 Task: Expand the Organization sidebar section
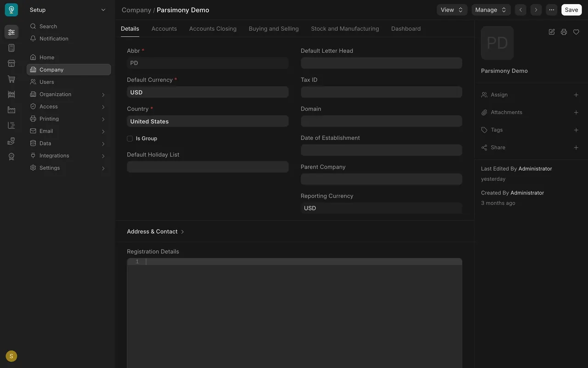click(x=69, y=94)
